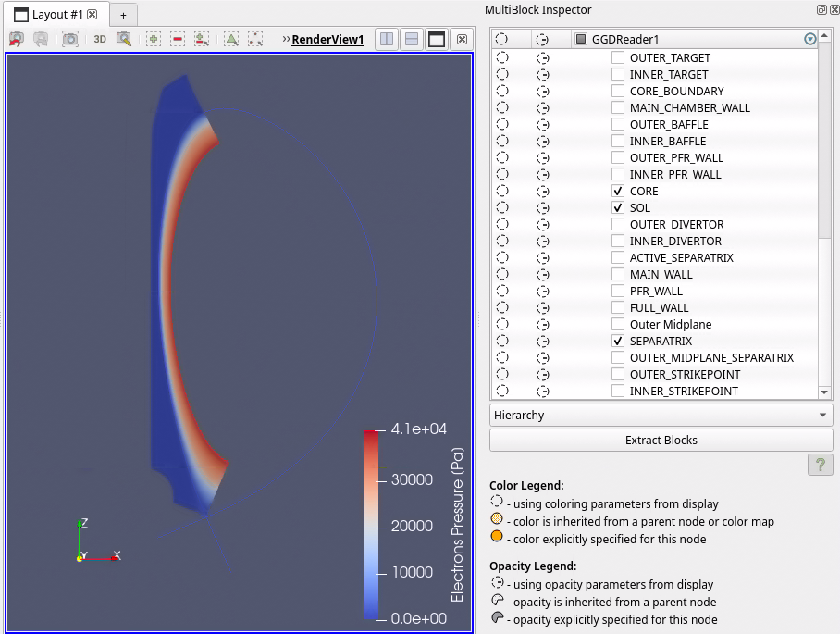Screen dimensions: 840x634
Task: Click the Electrons Pressure color bar
Action: tap(371, 524)
